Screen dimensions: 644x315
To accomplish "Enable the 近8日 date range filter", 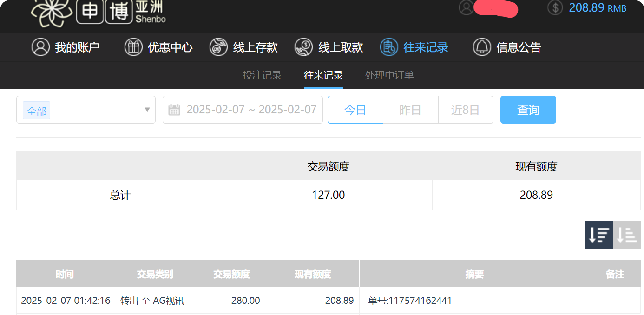I will click(466, 109).
